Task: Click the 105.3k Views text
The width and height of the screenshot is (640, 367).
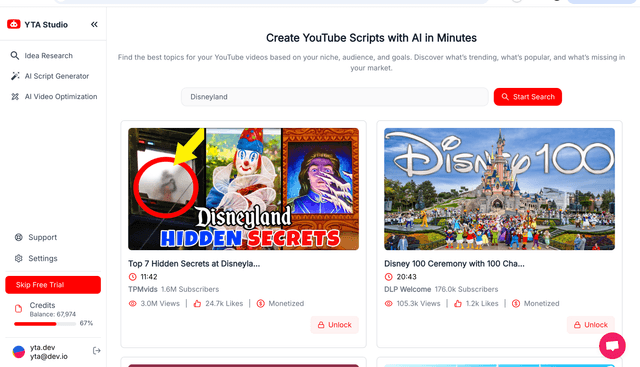Action: 418,303
